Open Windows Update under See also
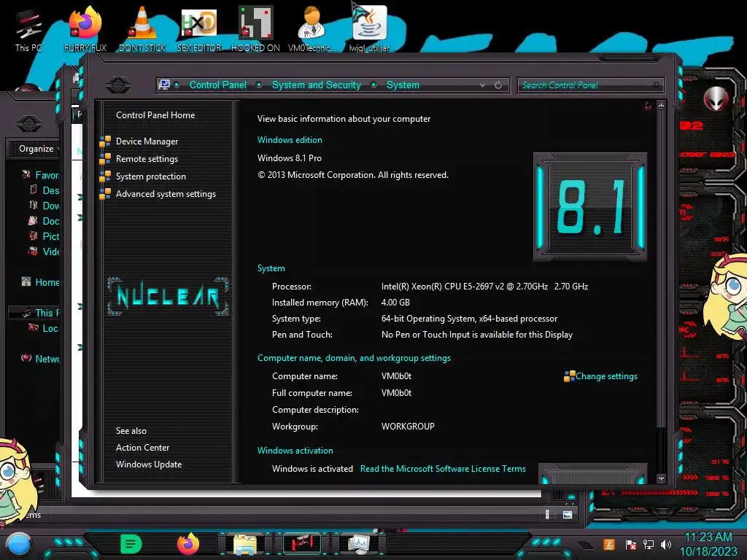The width and height of the screenshot is (747, 560). pos(149,464)
